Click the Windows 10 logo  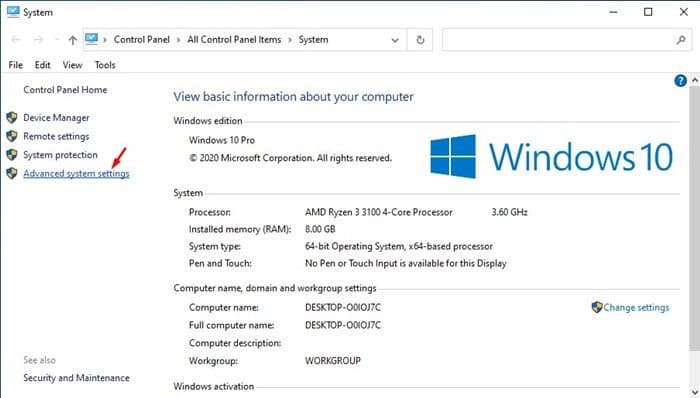[551, 157]
